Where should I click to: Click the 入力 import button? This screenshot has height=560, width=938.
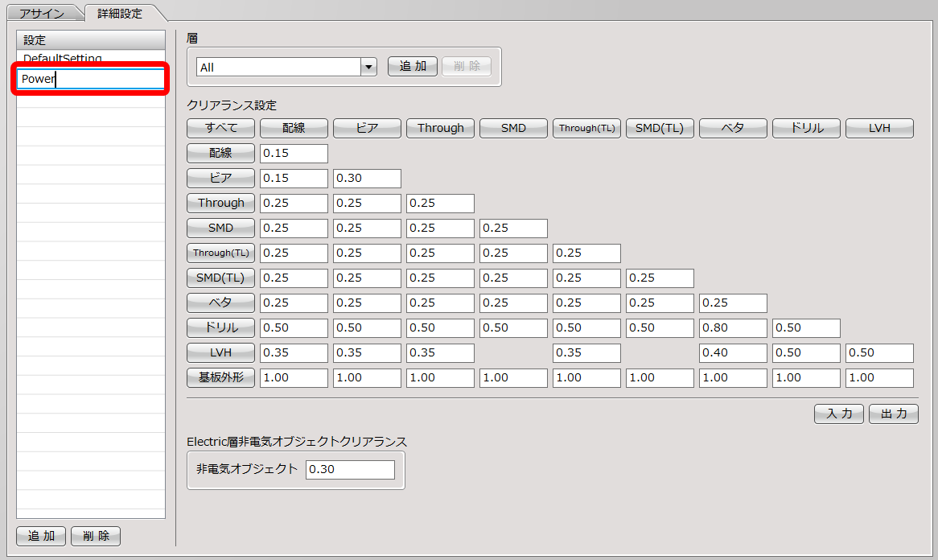[x=839, y=414]
